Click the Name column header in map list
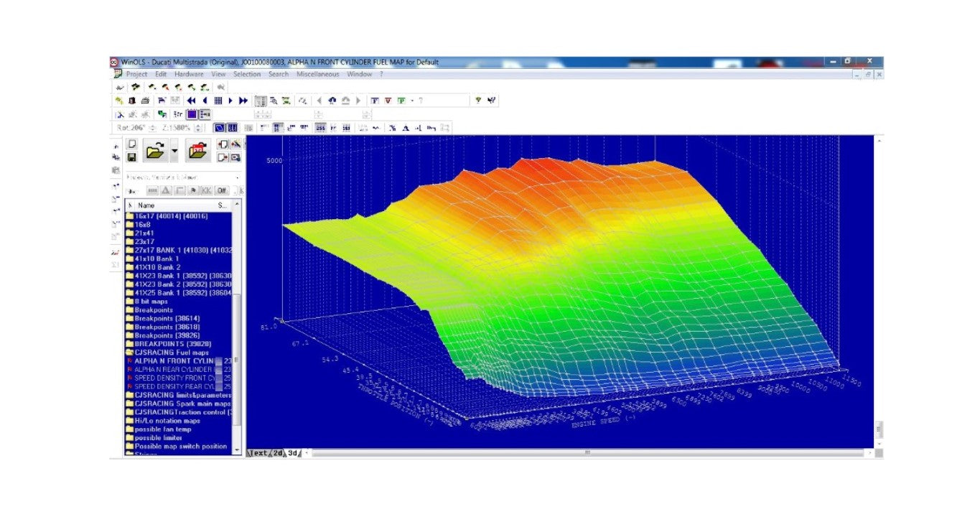980x512 pixels. pyautogui.click(x=146, y=205)
